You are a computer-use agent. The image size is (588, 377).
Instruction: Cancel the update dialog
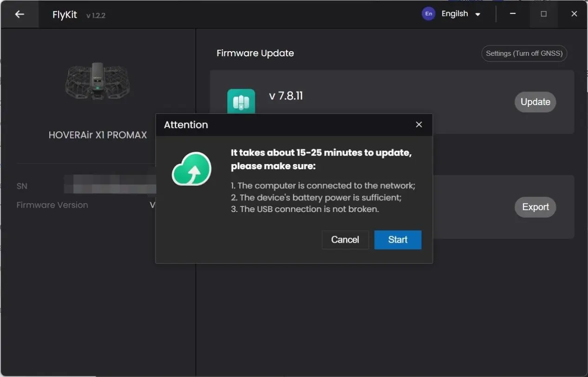pyautogui.click(x=345, y=240)
